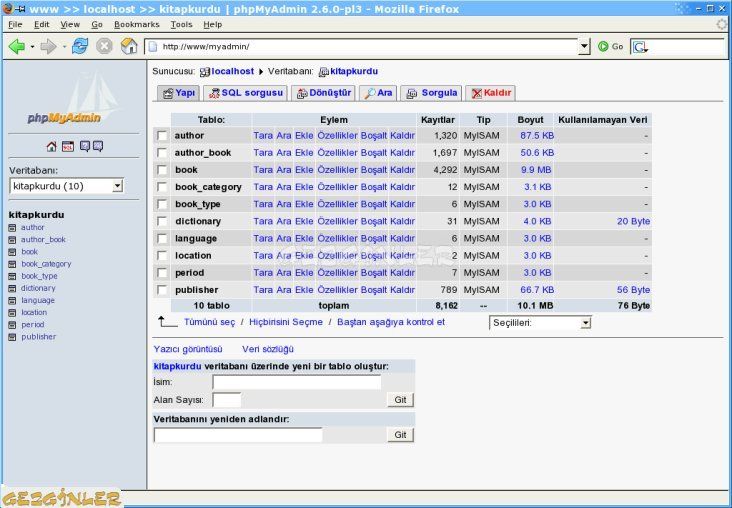Image resolution: width=732 pixels, height=508 pixels.
Task: Tick the location table checkbox
Action: click(x=162, y=256)
